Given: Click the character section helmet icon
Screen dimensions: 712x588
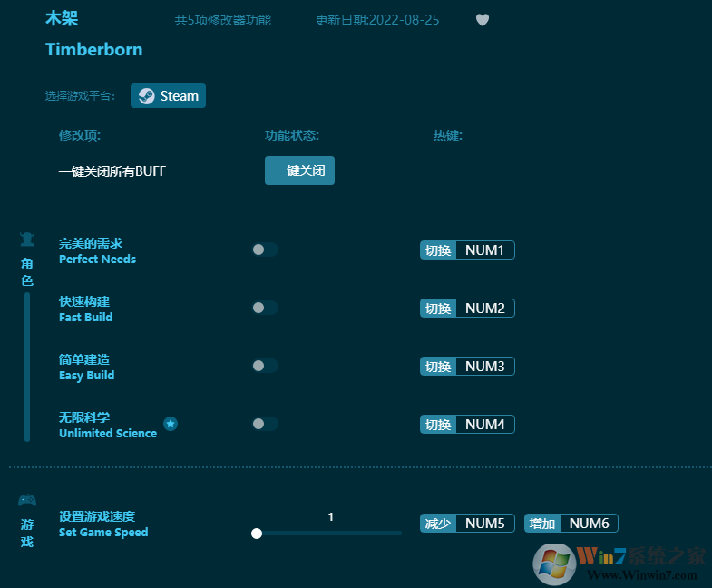Looking at the screenshot, I should tap(27, 239).
